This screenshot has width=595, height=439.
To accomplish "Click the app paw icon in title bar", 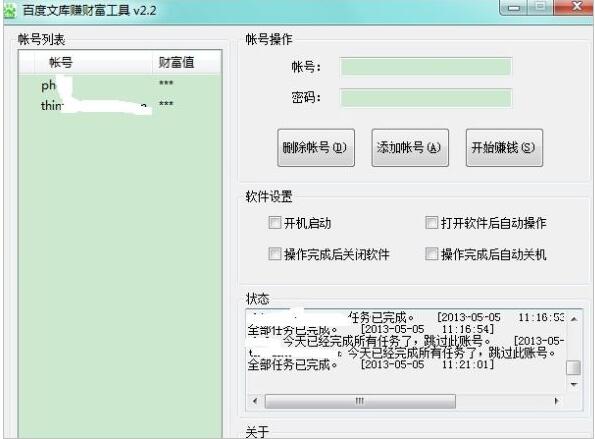I will (x=9, y=11).
